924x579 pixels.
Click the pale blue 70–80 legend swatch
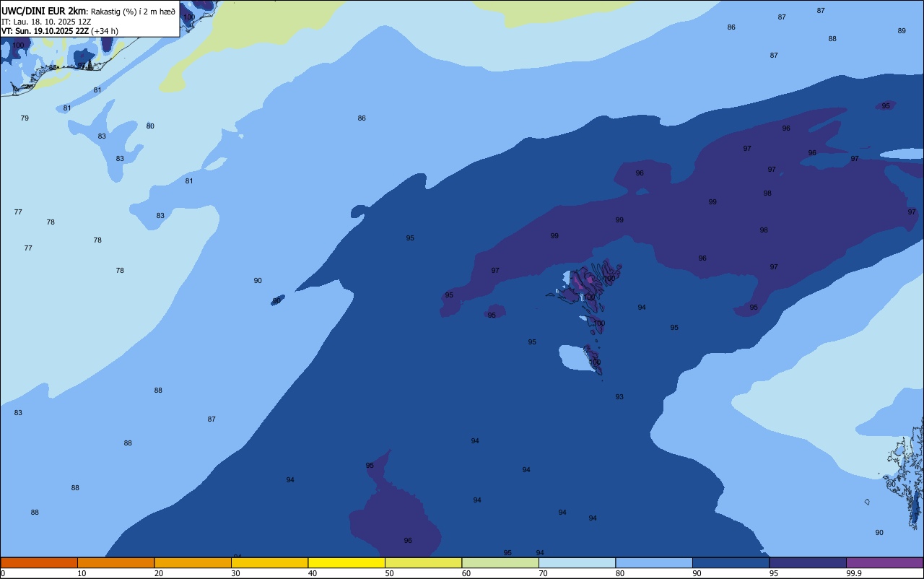pos(577,562)
